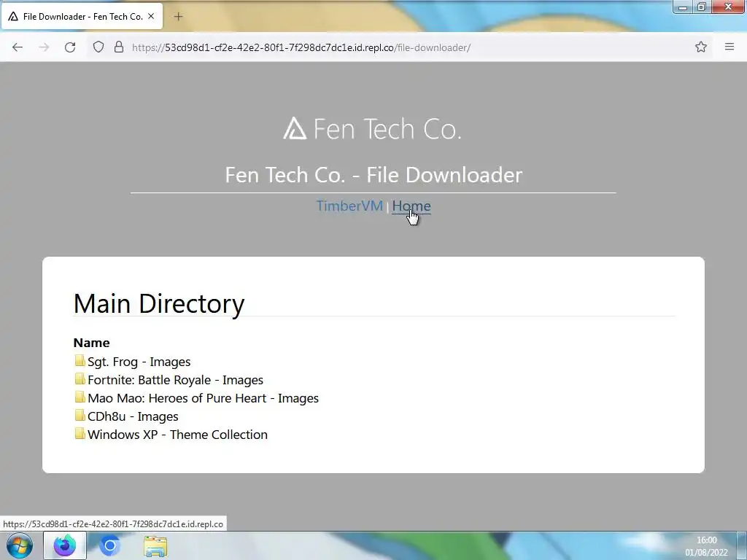The width and height of the screenshot is (747, 560).
Task: Close the File Downloader tab
Action: click(151, 16)
